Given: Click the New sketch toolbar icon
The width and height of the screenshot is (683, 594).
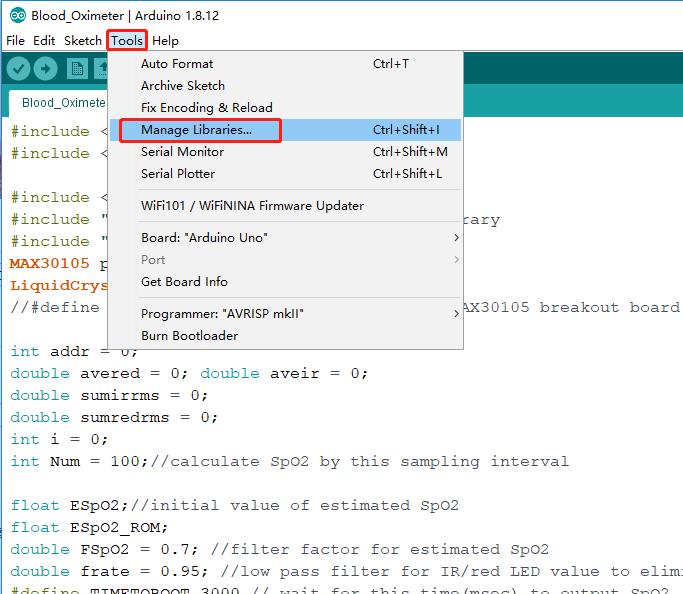Looking at the screenshot, I should (77, 68).
